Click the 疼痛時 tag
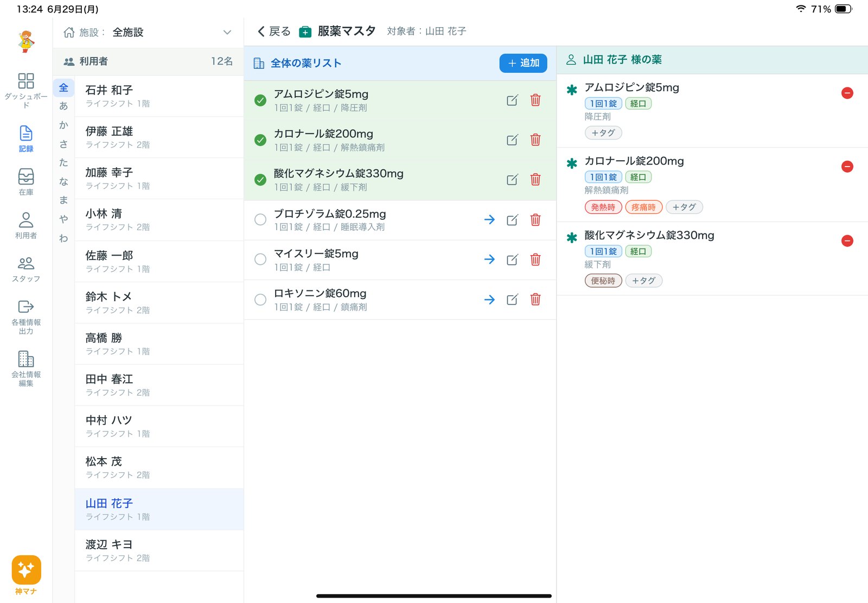 643,207
